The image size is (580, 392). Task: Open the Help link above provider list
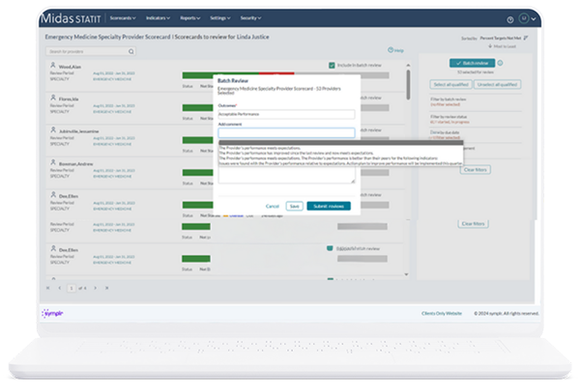point(395,50)
